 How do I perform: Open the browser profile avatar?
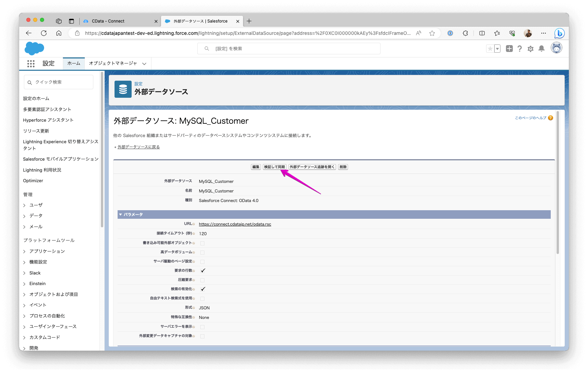pyautogui.click(x=528, y=33)
